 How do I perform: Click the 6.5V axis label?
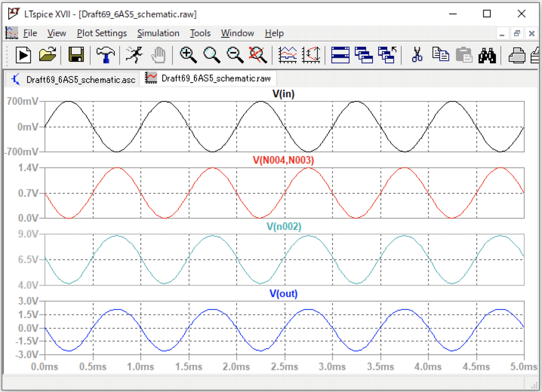coord(28,260)
